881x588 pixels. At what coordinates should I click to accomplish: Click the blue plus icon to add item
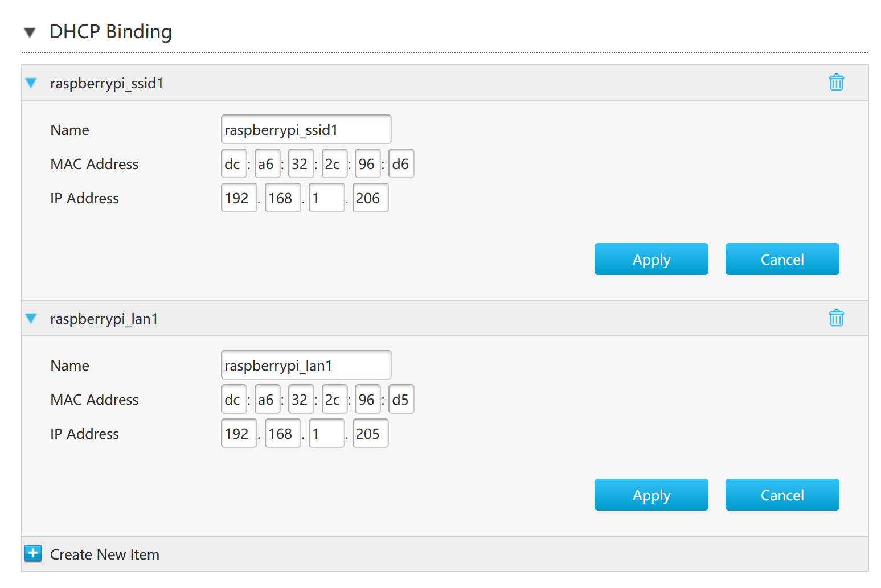[33, 553]
